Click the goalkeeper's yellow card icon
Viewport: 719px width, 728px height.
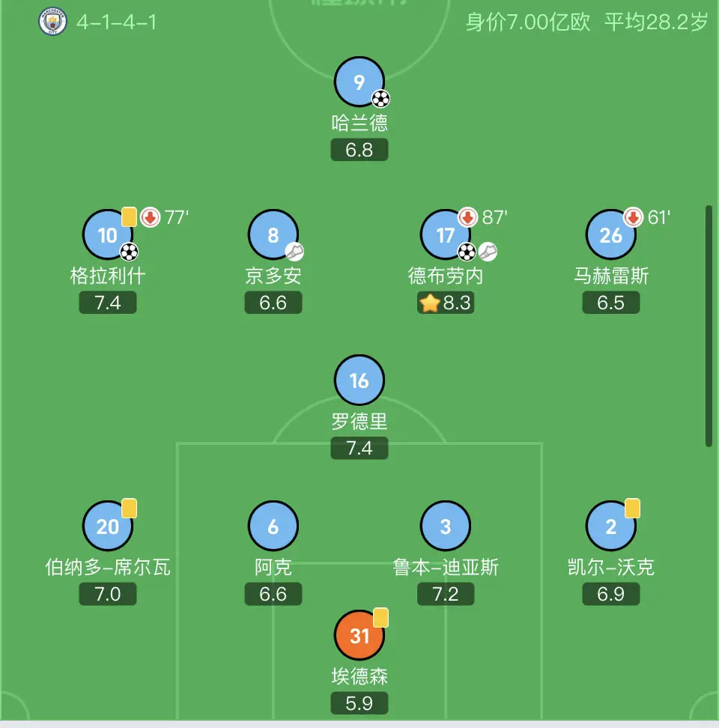pos(380,617)
